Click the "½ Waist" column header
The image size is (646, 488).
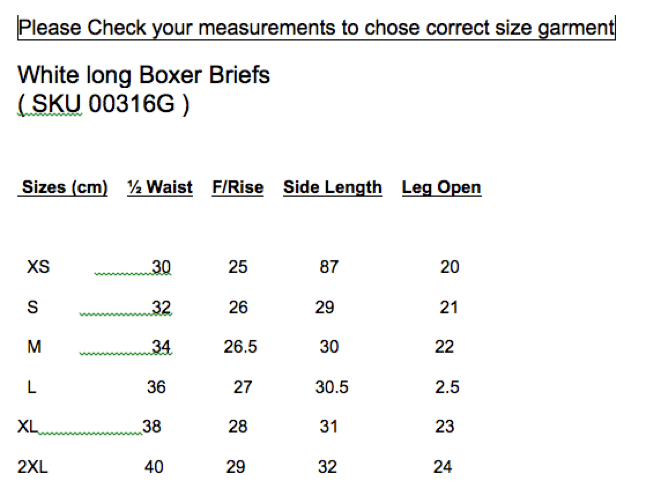[160, 187]
